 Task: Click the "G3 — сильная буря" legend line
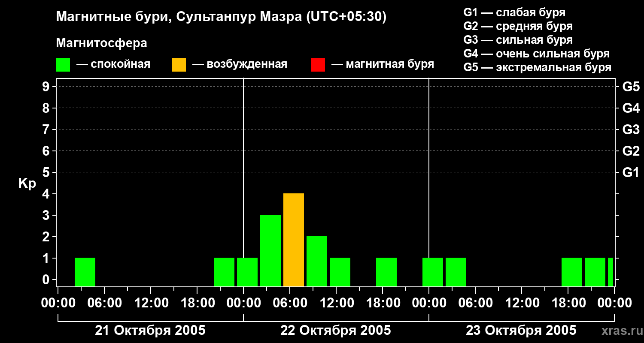pos(518,40)
